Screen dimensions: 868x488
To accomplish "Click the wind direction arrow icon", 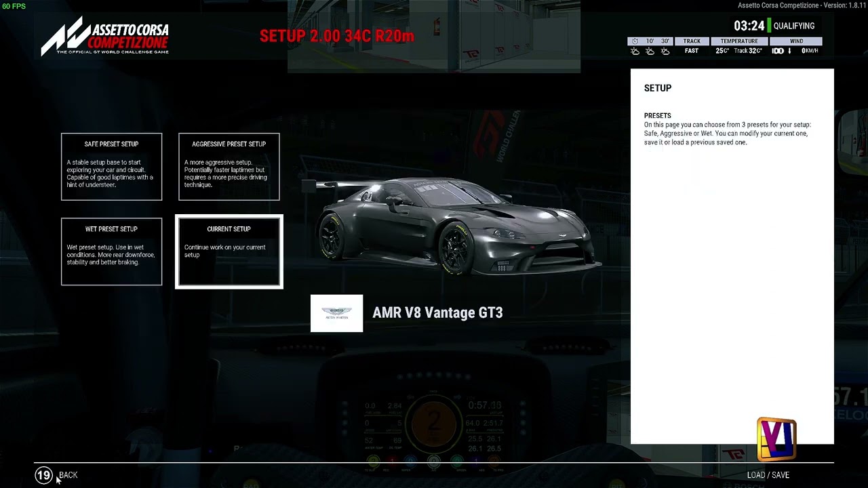I will point(789,51).
